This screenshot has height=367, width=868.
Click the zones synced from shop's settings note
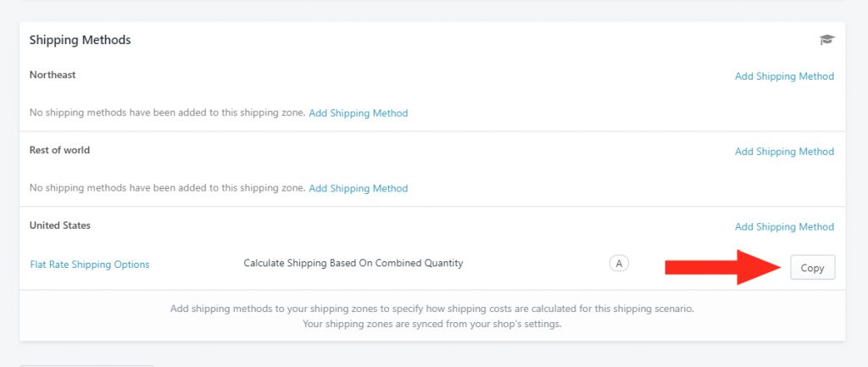(431, 324)
